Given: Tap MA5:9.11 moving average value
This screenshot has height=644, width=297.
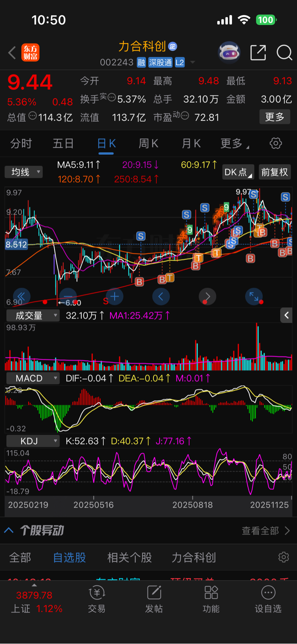Looking at the screenshot, I should coord(79,165).
